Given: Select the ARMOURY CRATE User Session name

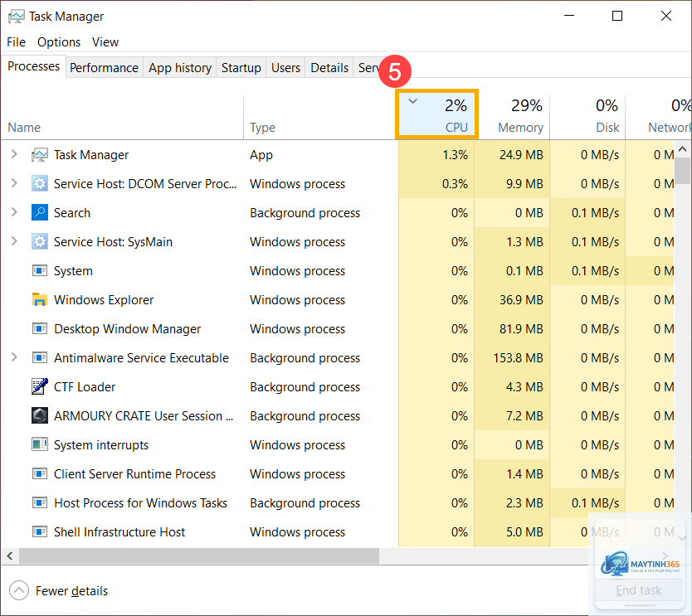Looking at the screenshot, I should tap(144, 416).
